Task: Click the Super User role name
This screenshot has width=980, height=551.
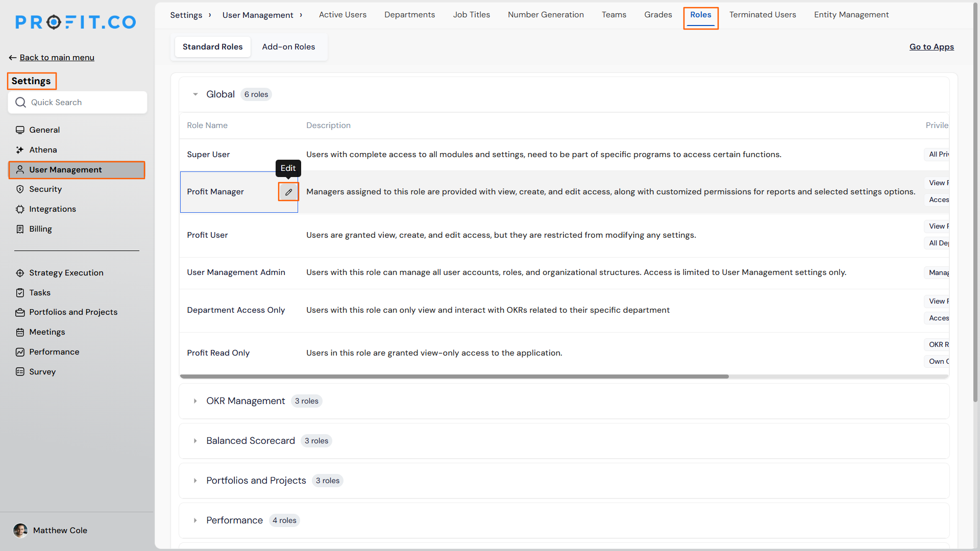Action: pyautogui.click(x=208, y=155)
